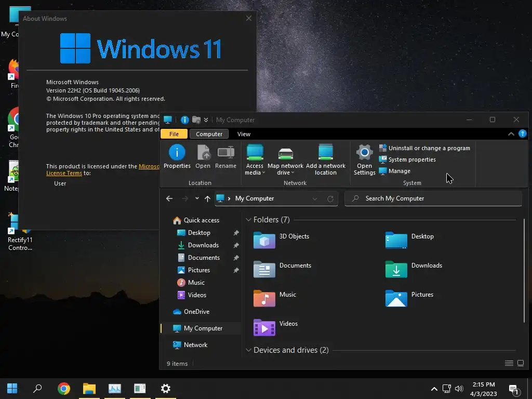Select the Music folder in content pane
Image resolution: width=532 pixels, height=399 pixels.
(x=275, y=298)
